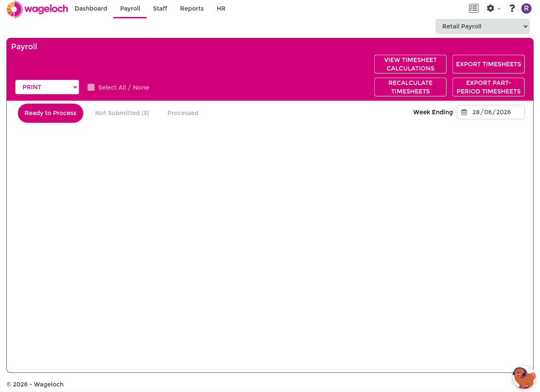Open the settings gear menu

[490, 8]
